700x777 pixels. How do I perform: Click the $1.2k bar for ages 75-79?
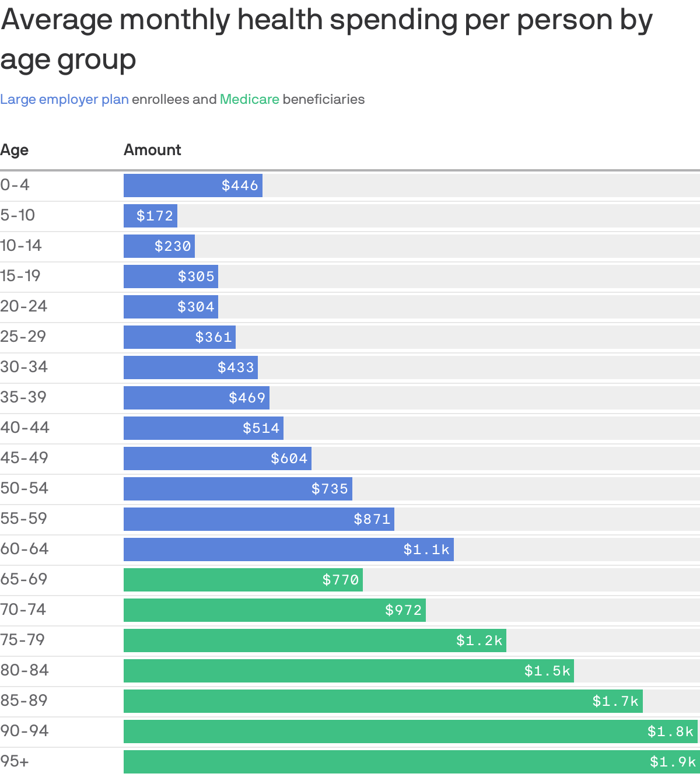pos(314,640)
